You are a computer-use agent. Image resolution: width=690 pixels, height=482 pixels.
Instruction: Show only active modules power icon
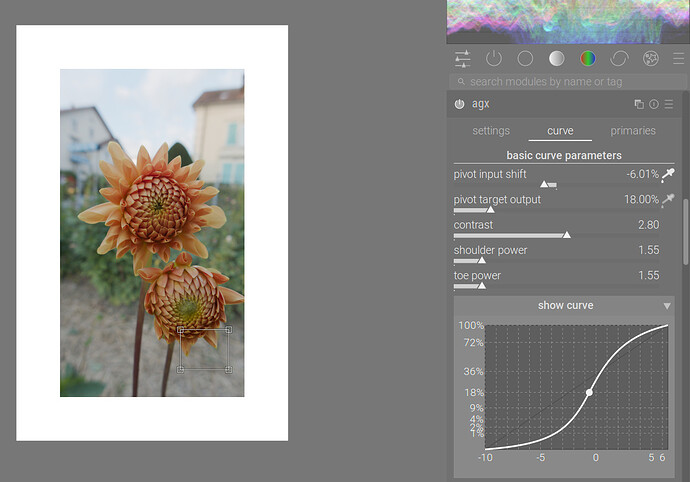tap(494, 59)
